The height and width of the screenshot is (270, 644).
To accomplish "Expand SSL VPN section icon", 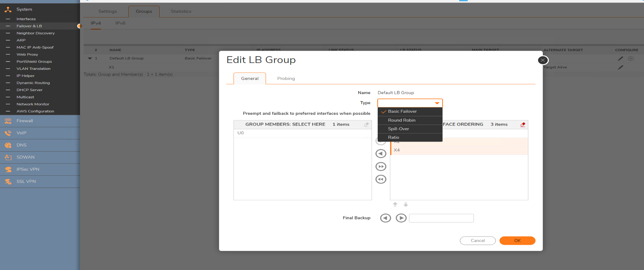I will [8, 181].
